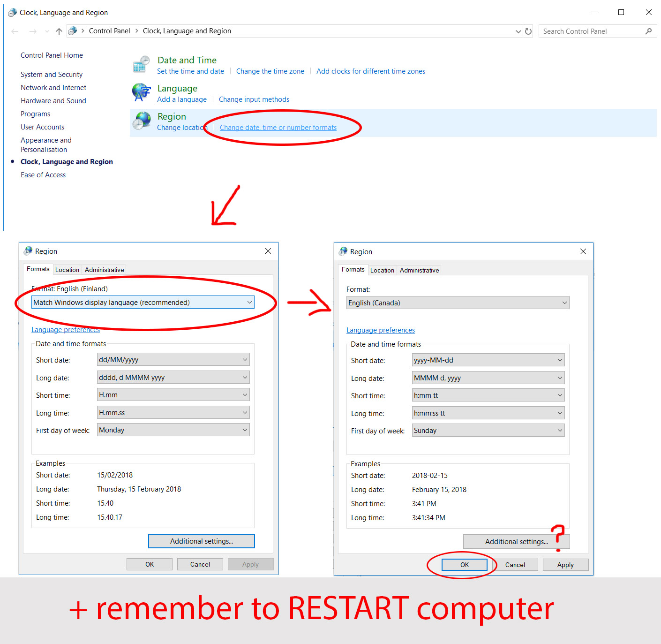Open Additional settings in English (Canada) dialog
Screen dimensions: 661x644
point(517,542)
